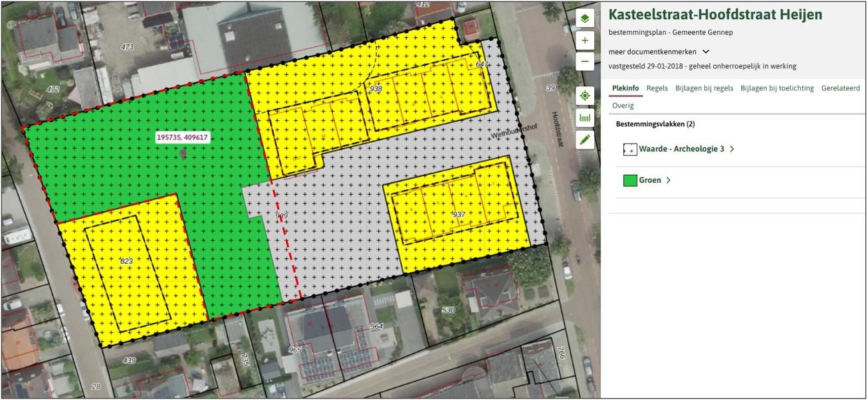Activate the ruler measure tool
868x400 pixels.
pyautogui.click(x=585, y=118)
